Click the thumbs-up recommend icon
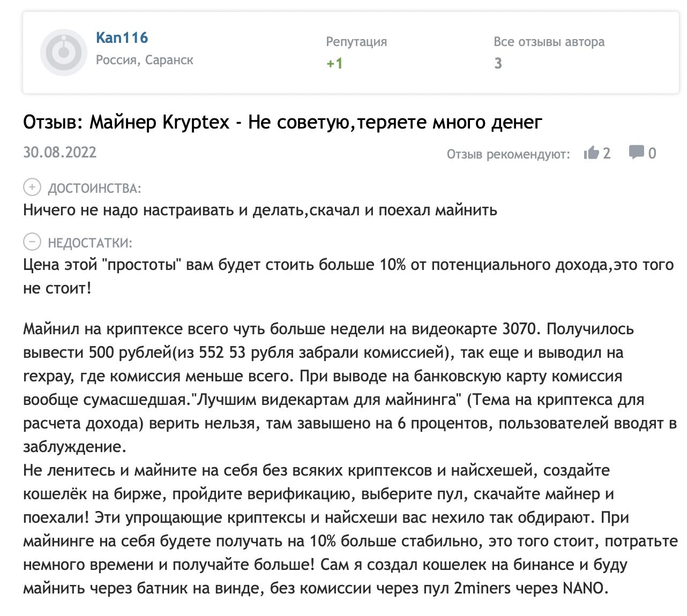This screenshot has width=687, height=616. coord(592,153)
